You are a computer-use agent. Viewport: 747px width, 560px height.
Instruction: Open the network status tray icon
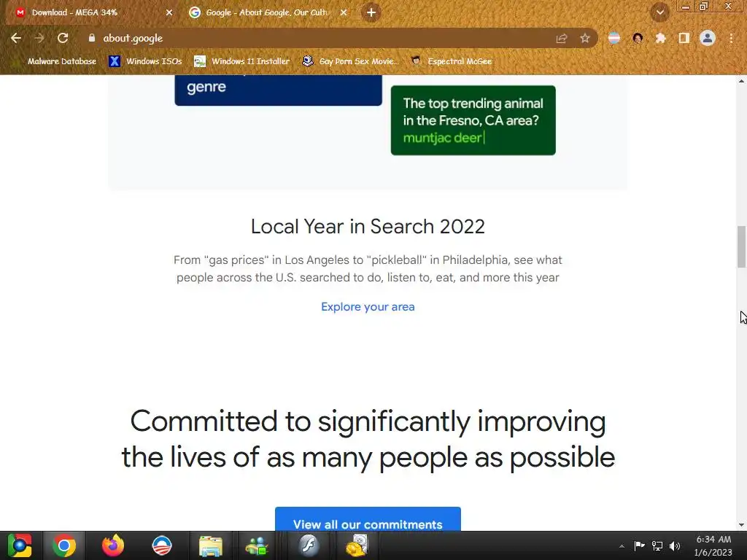[x=657, y=545]
